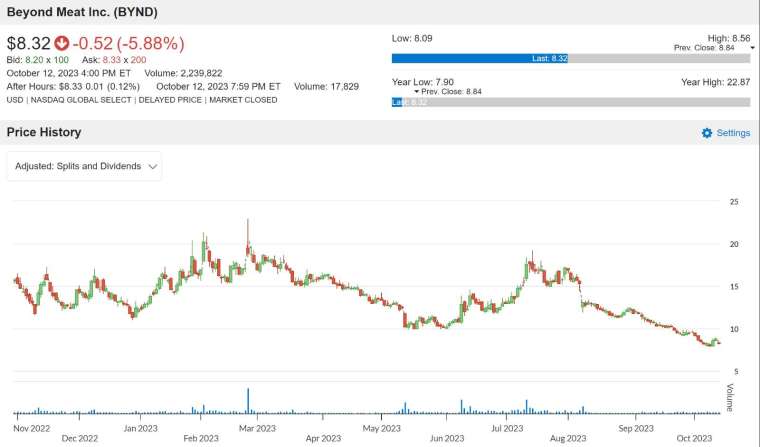The image size is (760, 447).
Task: Click the Bid: 8.20 x 100 quote
Action: [x=37, y=60]
